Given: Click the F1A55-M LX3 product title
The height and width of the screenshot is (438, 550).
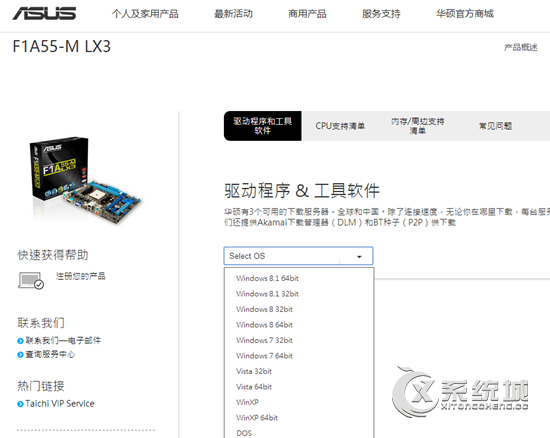Looking at the screenshot, I should (62, 46).
